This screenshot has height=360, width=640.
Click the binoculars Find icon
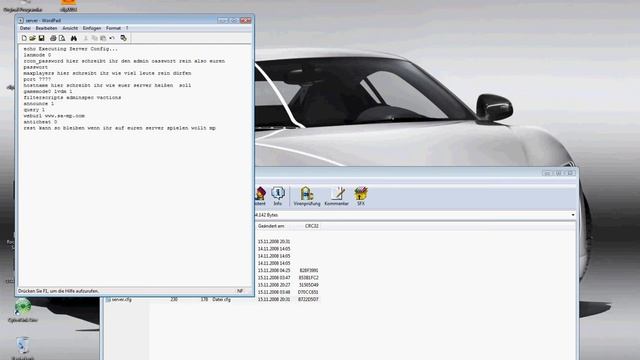point(74,38)
